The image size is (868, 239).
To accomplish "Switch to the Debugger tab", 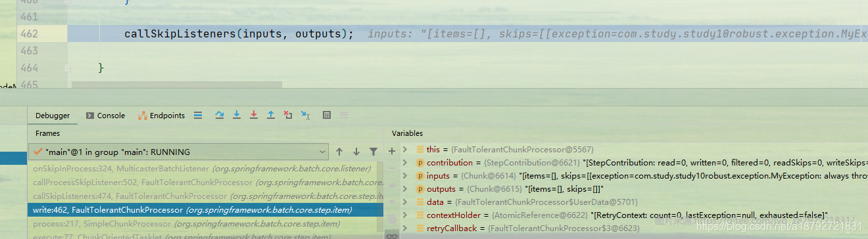I will pyautogui.click(x=53, y=116).
